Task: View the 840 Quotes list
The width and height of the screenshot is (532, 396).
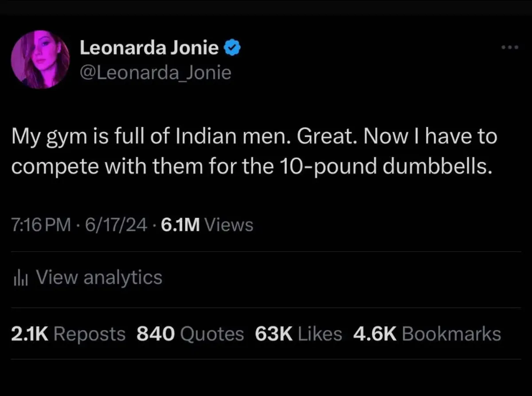Action: pos(190,334)
